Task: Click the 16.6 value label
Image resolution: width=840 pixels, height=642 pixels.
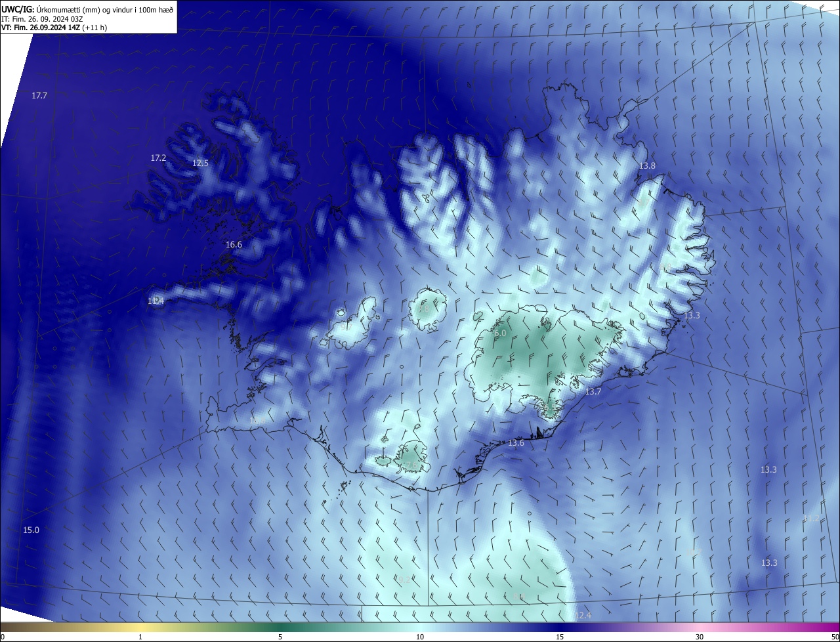Action: (234, 245)
